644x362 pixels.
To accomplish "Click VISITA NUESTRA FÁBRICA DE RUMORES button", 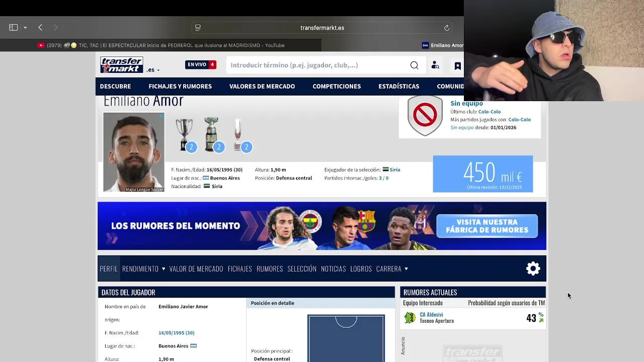I will point(487,226).
